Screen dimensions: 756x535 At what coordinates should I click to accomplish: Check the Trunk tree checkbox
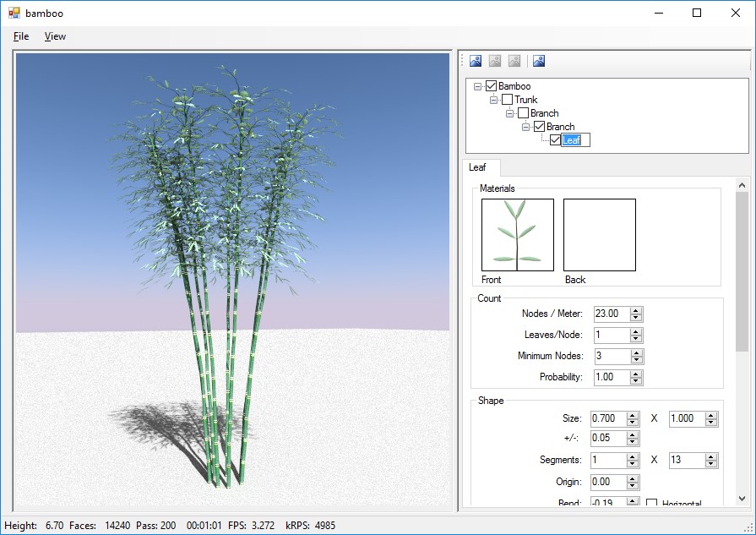[x=507, y=100]
